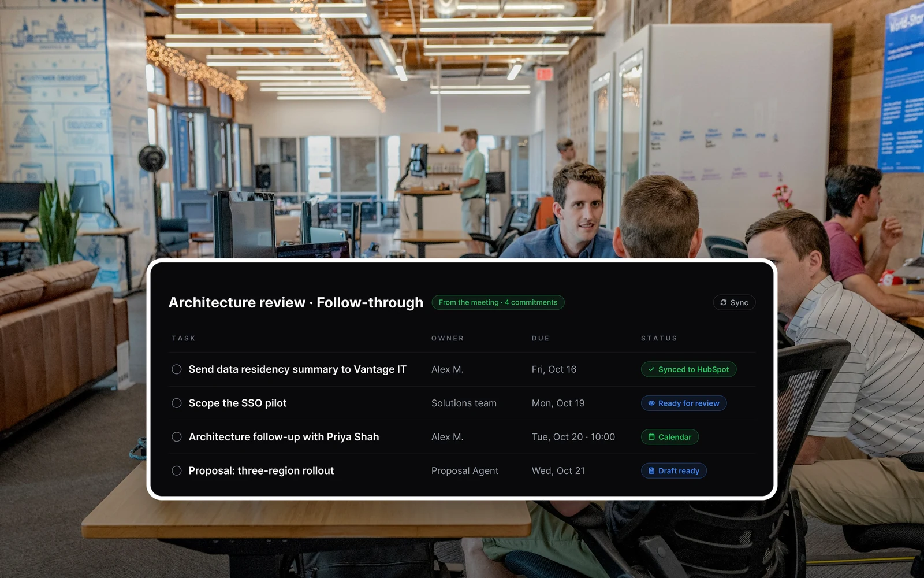Mark "Scope the SSO pilot" as complete

(177, 403)
